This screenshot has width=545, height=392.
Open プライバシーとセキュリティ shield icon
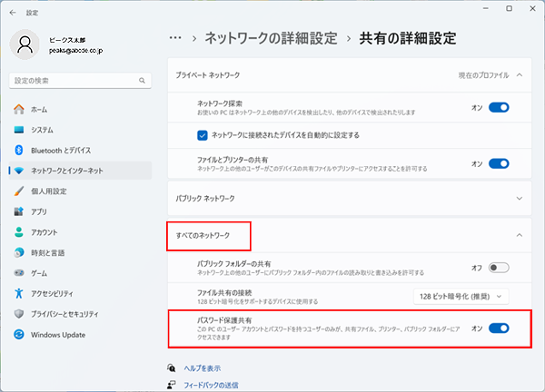coord(19,313)
